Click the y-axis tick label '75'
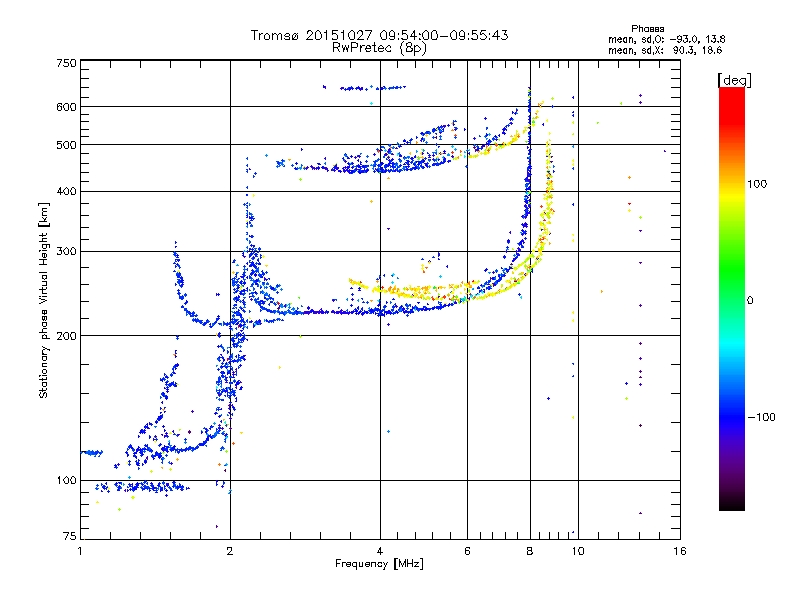The height and width of the screenshot is (600, 800). click(70, 536)
